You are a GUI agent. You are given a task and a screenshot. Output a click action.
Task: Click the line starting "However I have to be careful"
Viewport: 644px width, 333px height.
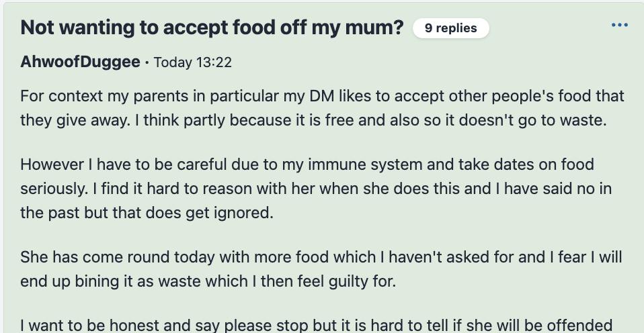307,164
